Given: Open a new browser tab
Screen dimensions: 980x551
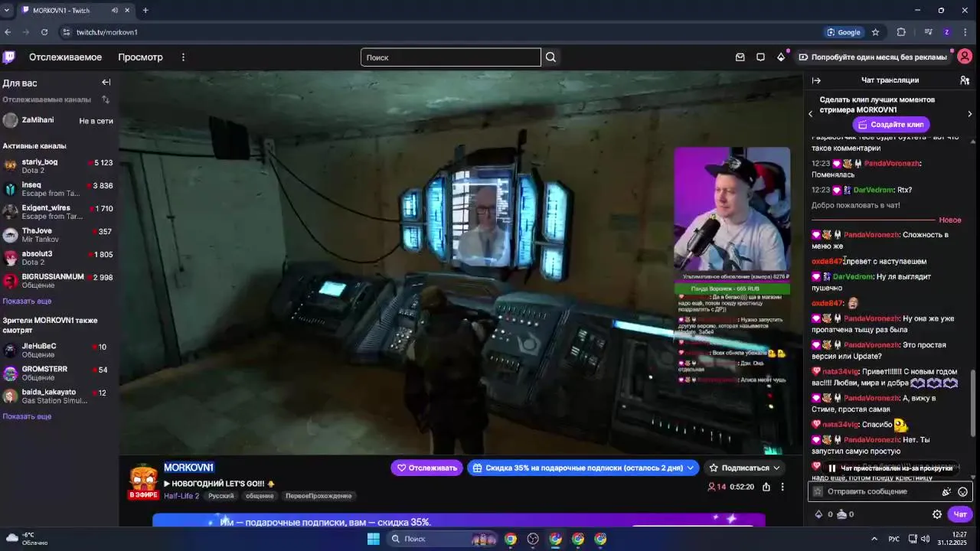Looking at the screenshot, I should tap(145, 11).
